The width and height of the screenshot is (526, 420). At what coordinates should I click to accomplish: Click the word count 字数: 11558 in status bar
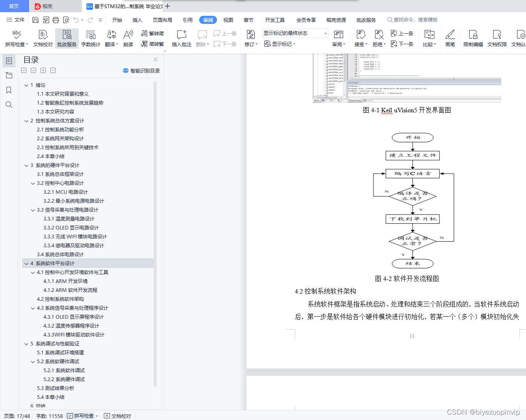[x=49, y=416]
